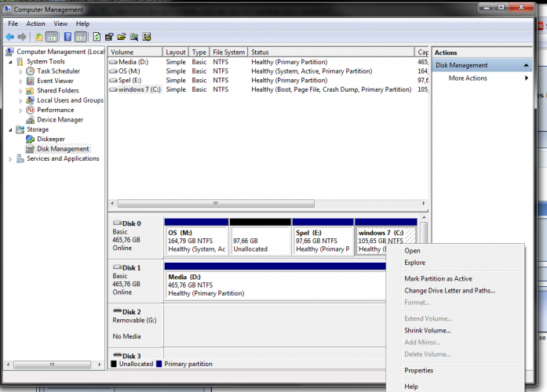The width and height of the screenshot is (547, 392).
Task: Open Diskeeper under Storage
Action: click(x=51, y=139)
